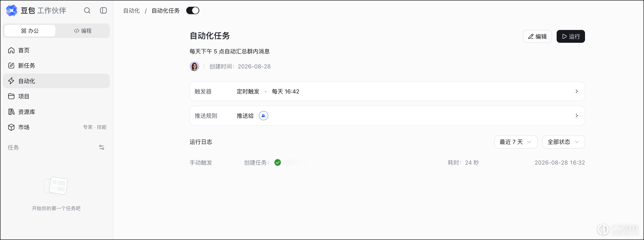This screenshot has height=240, width=644.
Task: Open 市场 in the sidebar
Action: pos(56,127)
